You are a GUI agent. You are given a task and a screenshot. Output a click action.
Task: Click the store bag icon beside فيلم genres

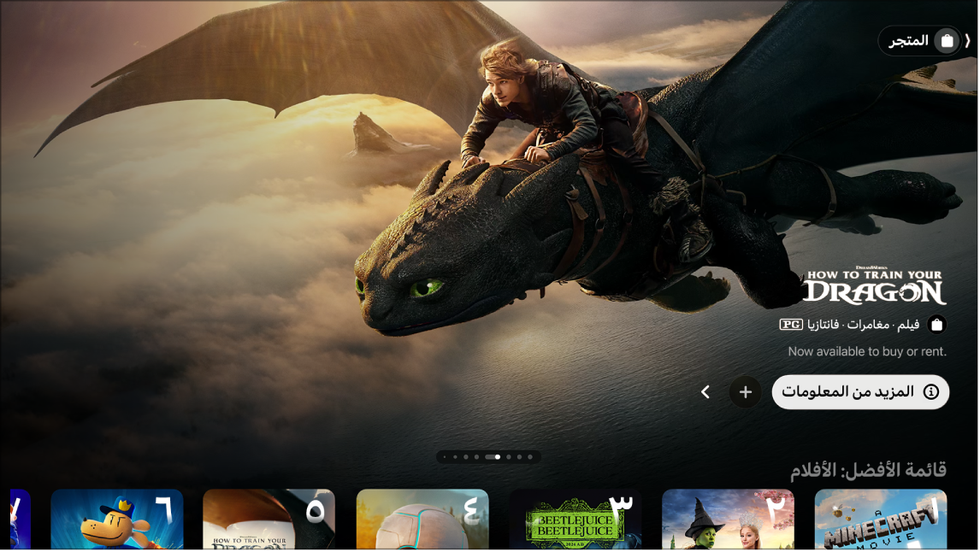coord(936,325)
